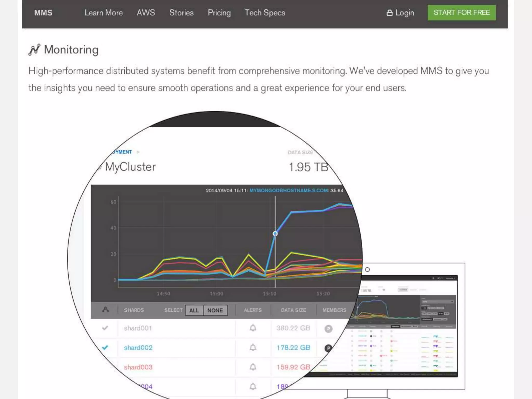
Task: Expand the deployment breadcrumb chevron
Action: coord(138,152)
